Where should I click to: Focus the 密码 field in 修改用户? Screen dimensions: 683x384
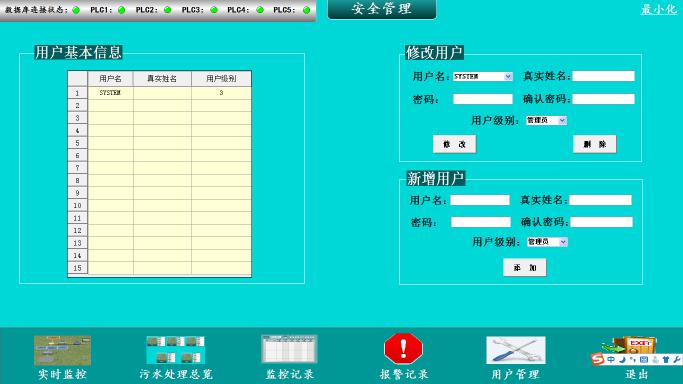pos(483,99)
